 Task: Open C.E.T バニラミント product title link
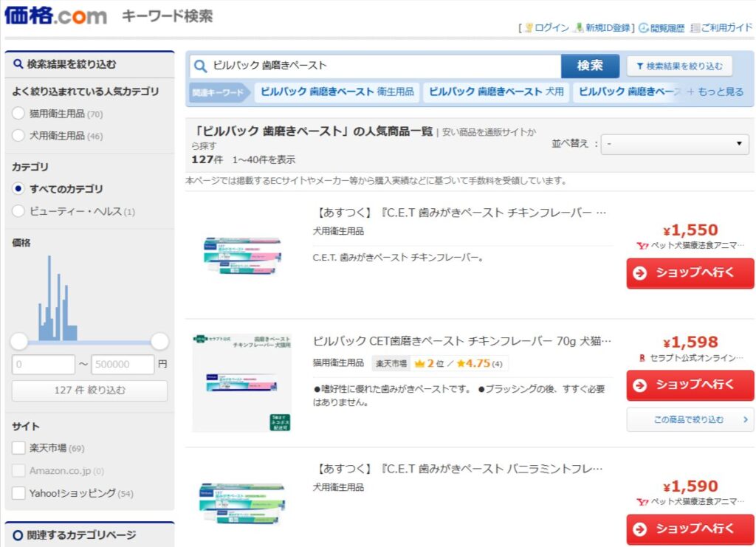[x=458, y=469]
